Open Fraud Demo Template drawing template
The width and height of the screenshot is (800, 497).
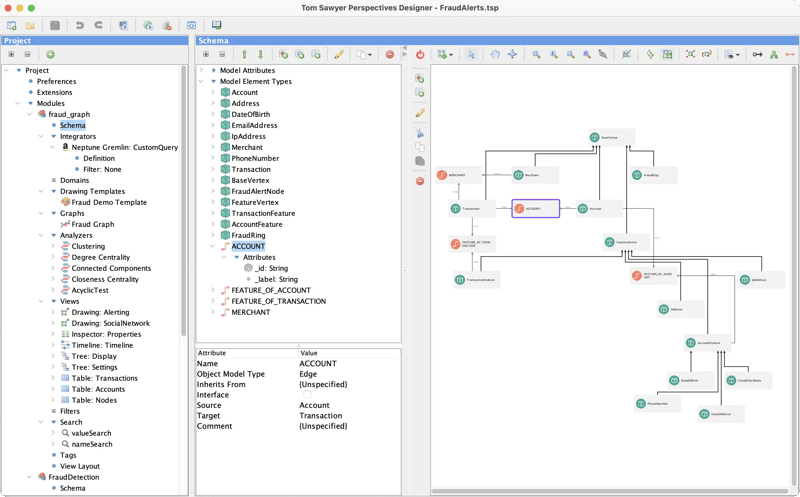tap(109, 202)
